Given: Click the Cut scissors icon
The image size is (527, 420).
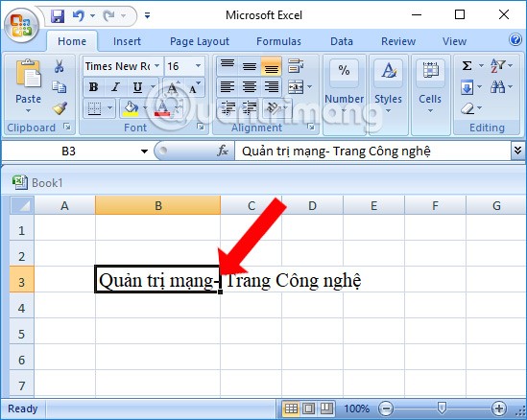Looking at the screenshot, I should point(60,66).
